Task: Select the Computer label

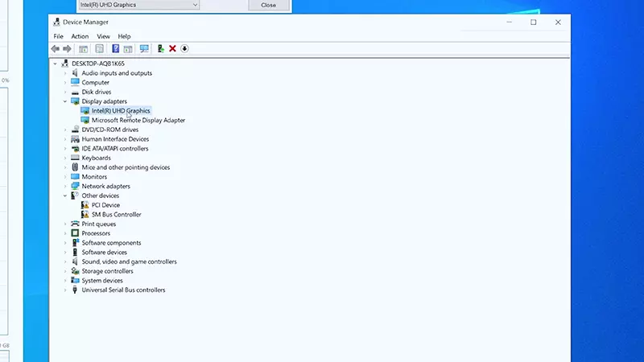Action: point(95,83)
